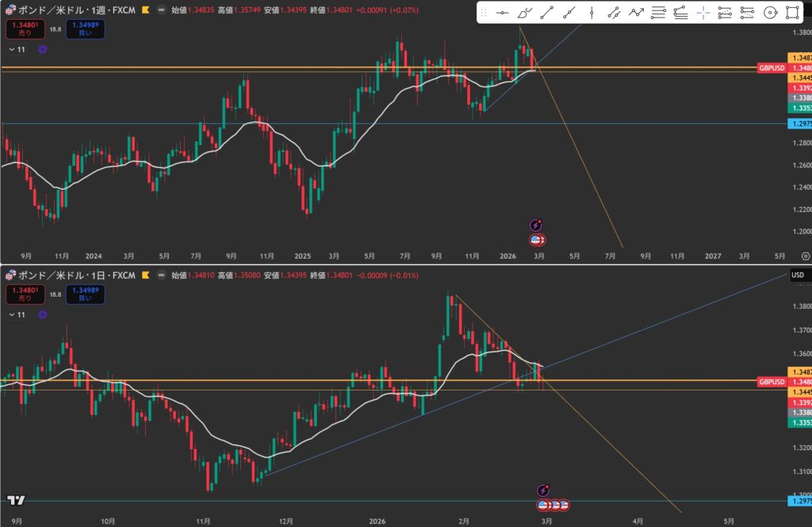Select the circle shape tool
812x527 pixels.
tap(769, 13)
